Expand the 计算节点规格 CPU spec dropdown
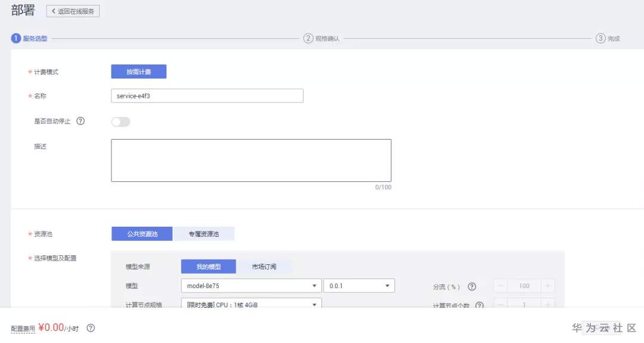 tap(250, 305)
